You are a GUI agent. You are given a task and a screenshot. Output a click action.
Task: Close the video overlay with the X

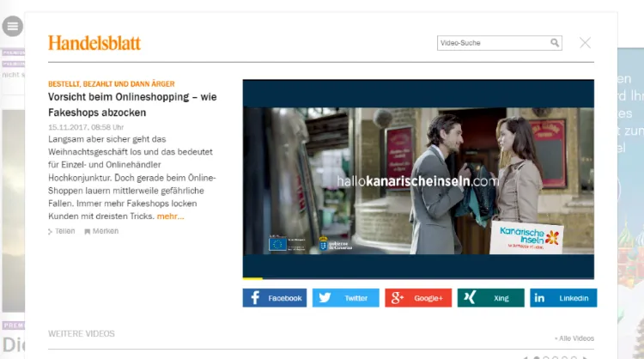585,43
